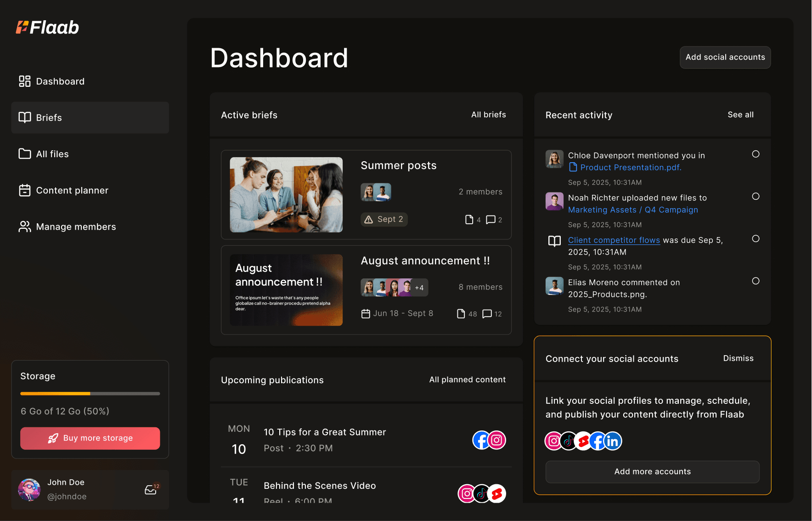Click Instagram icon in Connect accounts card

pyautogui.click(x=554, y=441)
